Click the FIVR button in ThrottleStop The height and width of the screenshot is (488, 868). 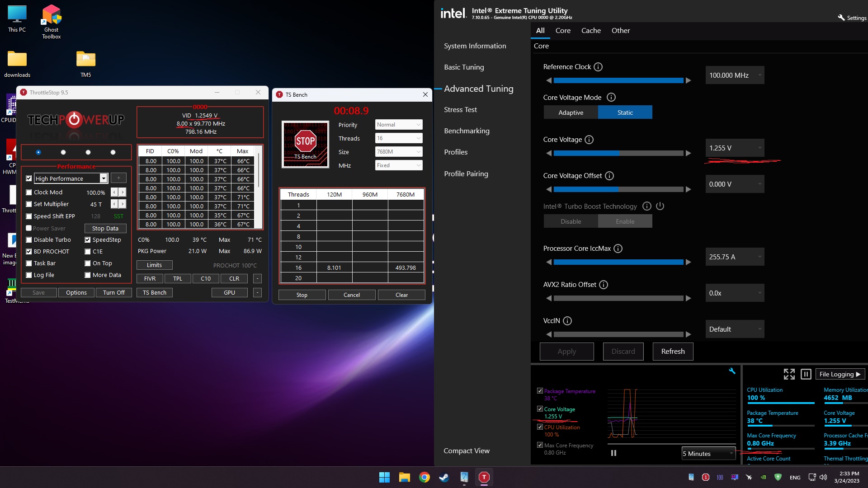[150, 279]
